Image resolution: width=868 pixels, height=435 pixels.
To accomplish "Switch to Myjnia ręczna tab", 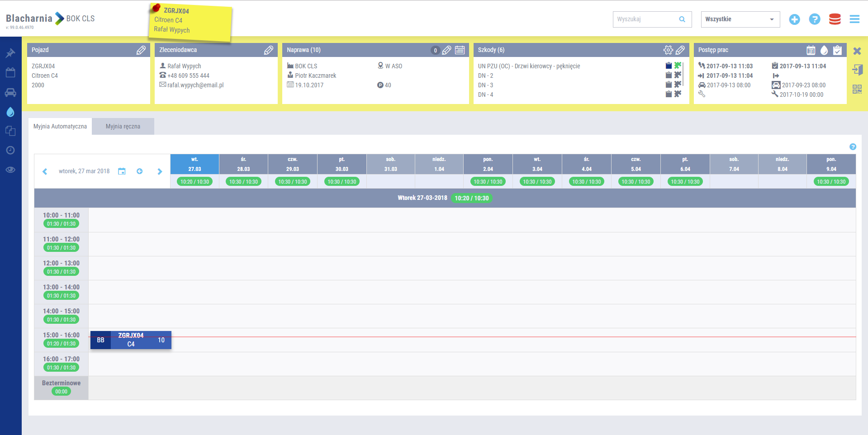I will (x=123, y=127).
